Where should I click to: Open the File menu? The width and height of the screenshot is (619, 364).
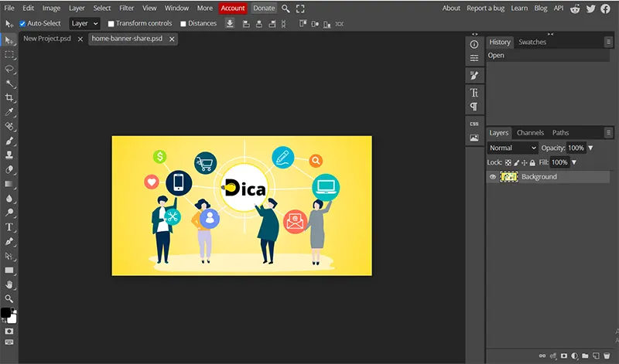[x=9, y=9]
